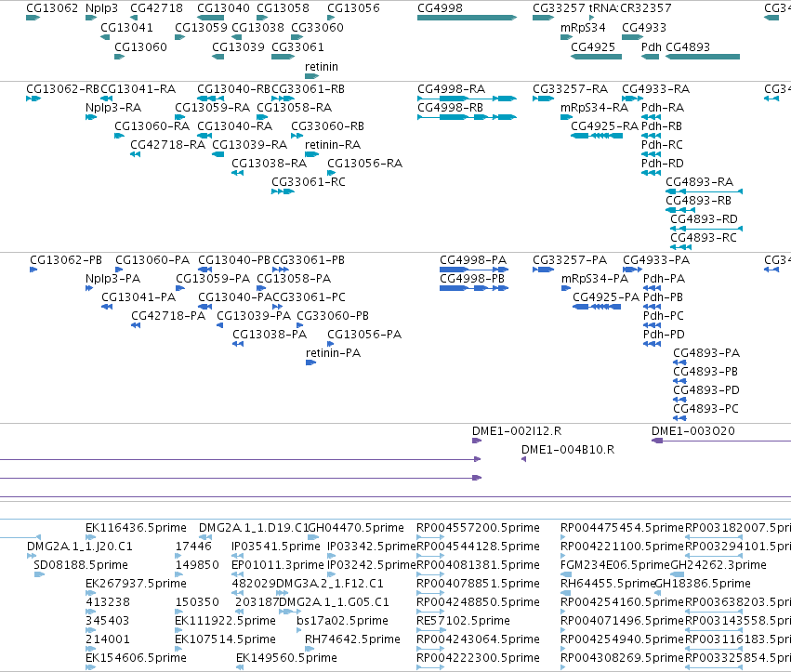Select IP03541.5prime EST label
Screen dimensions: 791x672
275,547
